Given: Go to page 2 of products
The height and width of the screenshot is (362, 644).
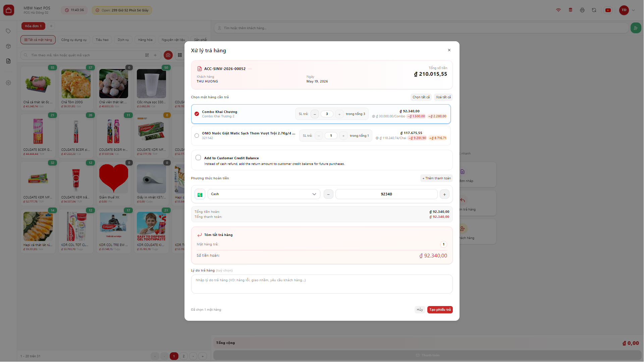Looking at the screenshot, I should [183, 356].
